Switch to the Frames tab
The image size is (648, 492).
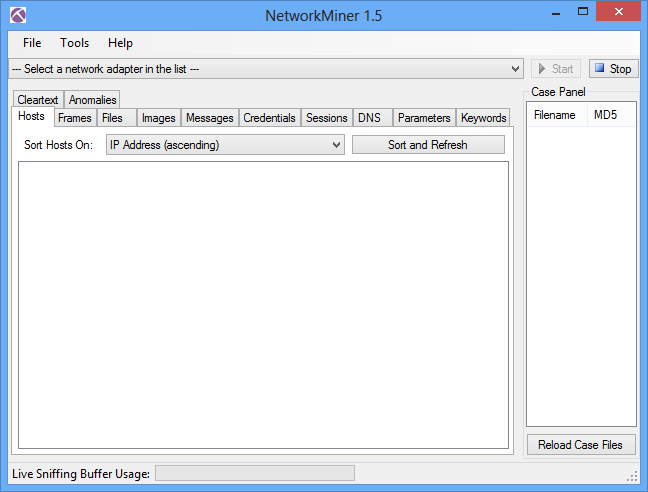click(x=75, y=118)
